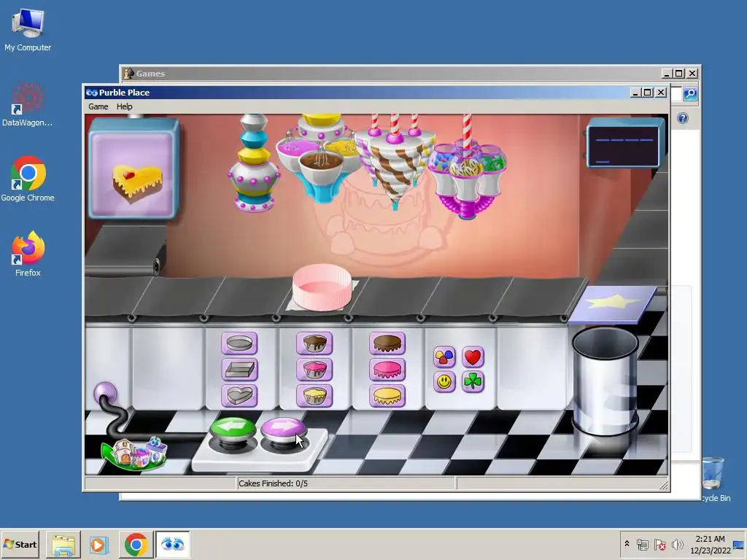Viewport: 747px width, 560px height.
Task: Open Firefox desktop shortcut
Action: click(28, 254)
